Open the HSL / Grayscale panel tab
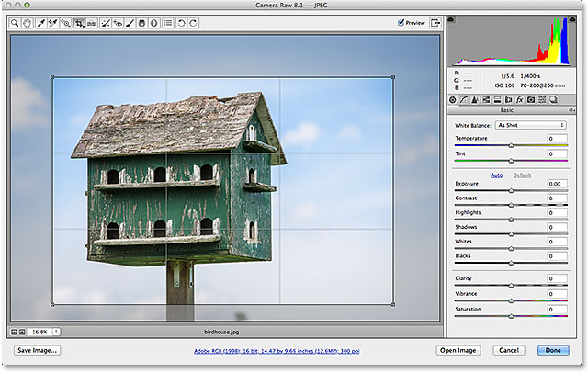 point(486,100)
